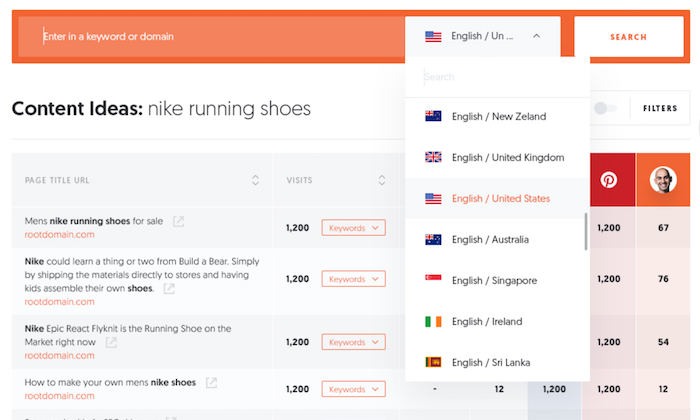This screenshot has width=700, height=420.
Task: Click score 54 in Epic React Flyknit row
Action: [x=663, y=342]
